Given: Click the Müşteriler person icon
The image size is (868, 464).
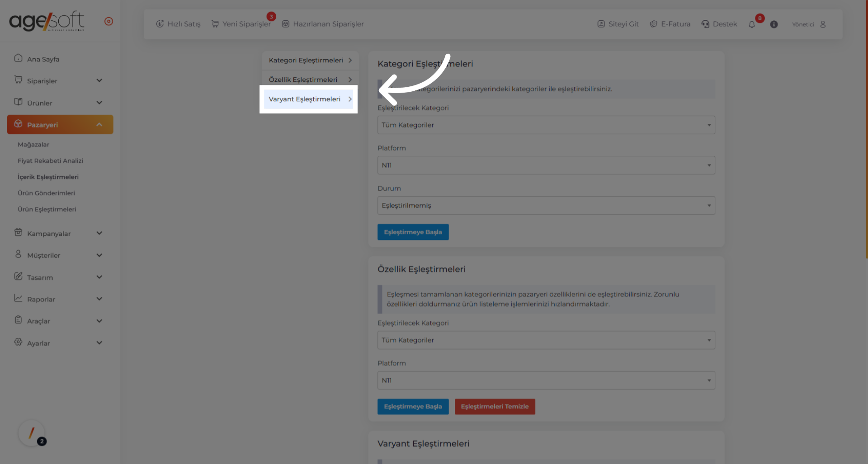Looking at the screenshot, I should [x=18, y=254].
